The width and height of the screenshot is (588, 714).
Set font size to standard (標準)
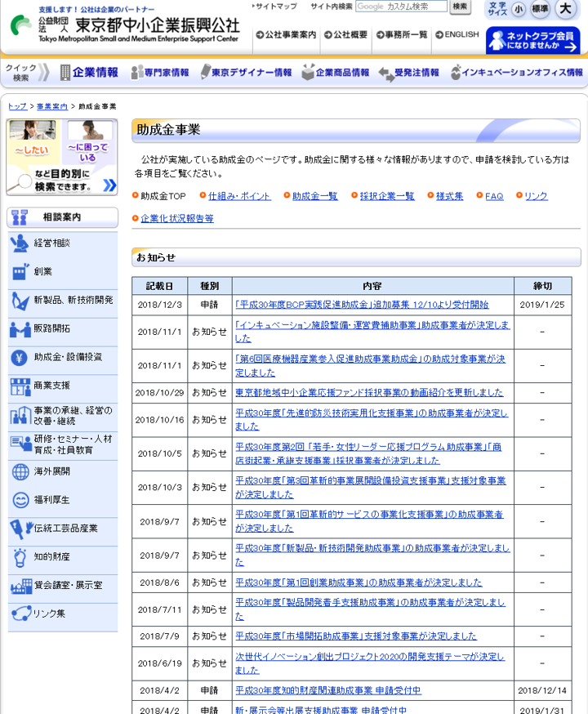tap(540, 9)
